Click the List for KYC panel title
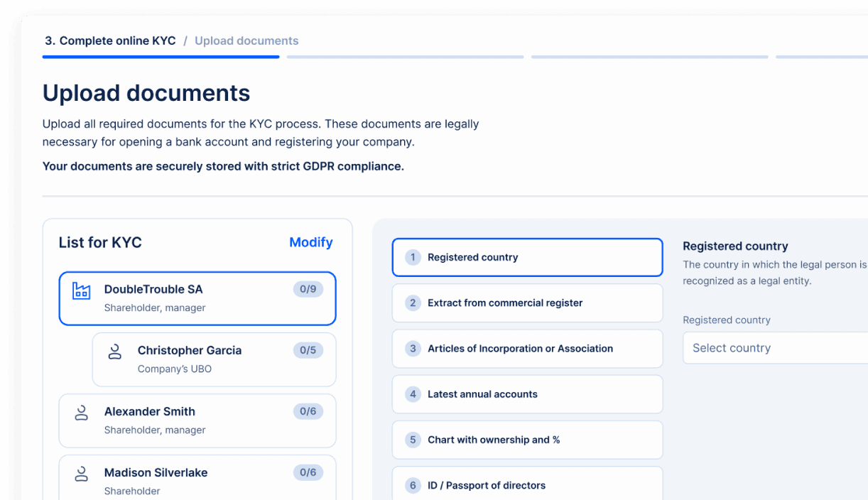868x500 pixels. (x=100, y=242)
